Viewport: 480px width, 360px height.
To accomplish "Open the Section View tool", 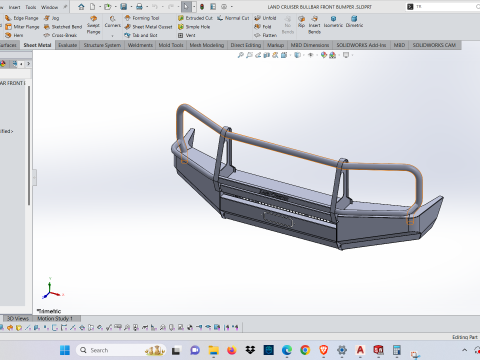I will tap(266, 55).
